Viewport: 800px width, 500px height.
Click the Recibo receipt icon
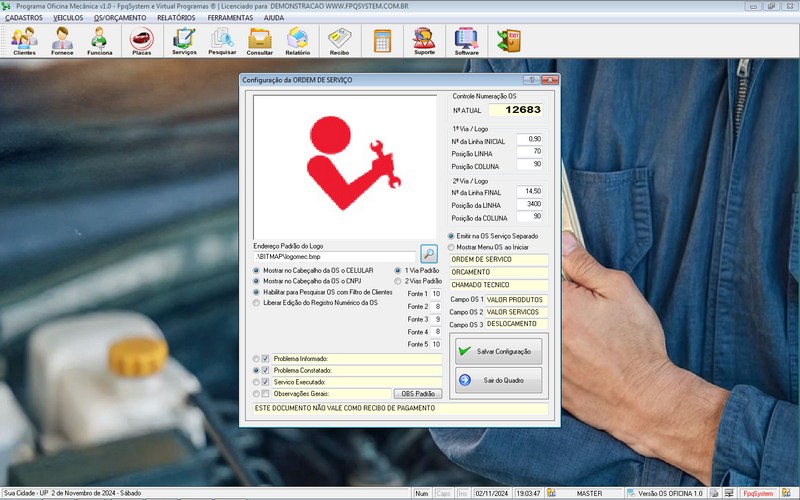coord(339,40)
